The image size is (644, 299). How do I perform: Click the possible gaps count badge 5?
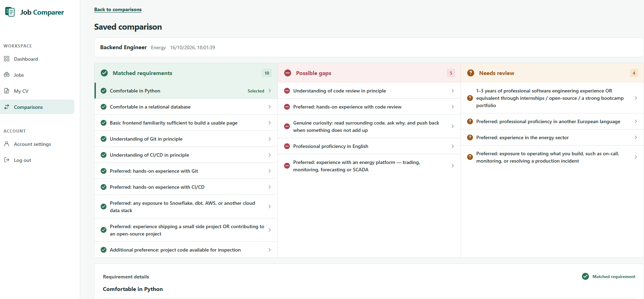451,73
